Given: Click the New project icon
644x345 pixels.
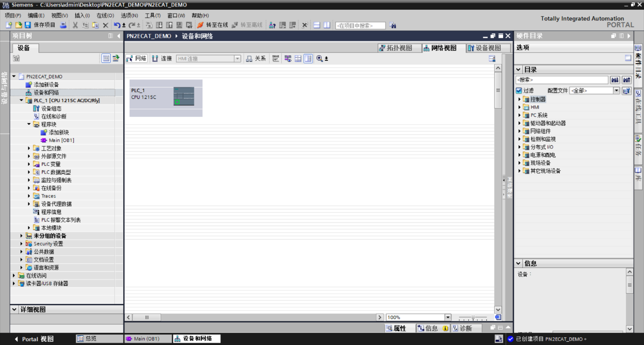Looking at the screenshot, I should (9, 25).
